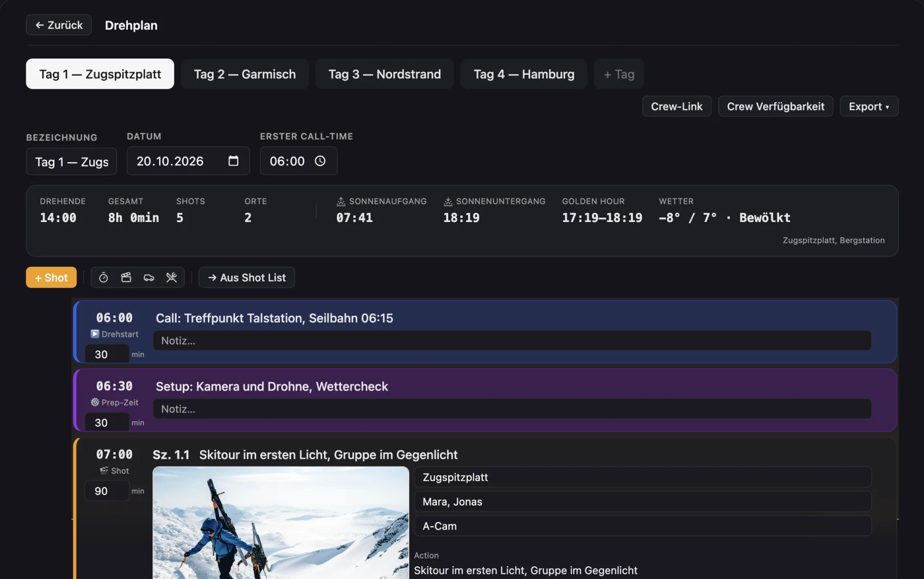924x579 pixels.
Task: Click the Shot clapper icon at 07:00
Action: [104, 470]
